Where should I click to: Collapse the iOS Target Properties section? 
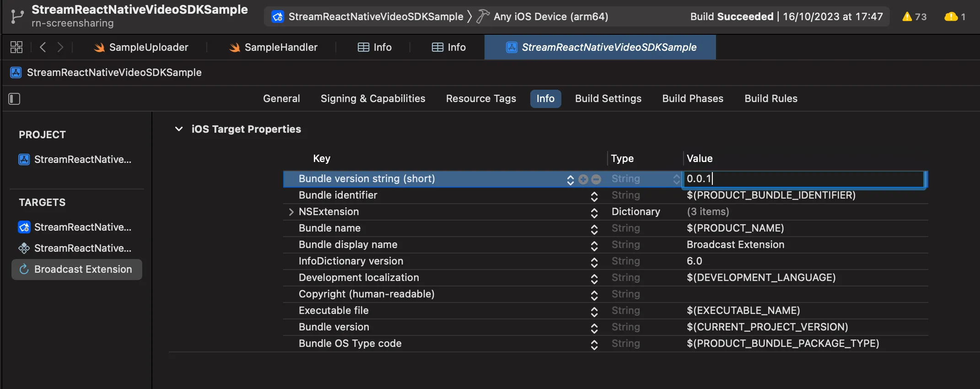point(179,129)
